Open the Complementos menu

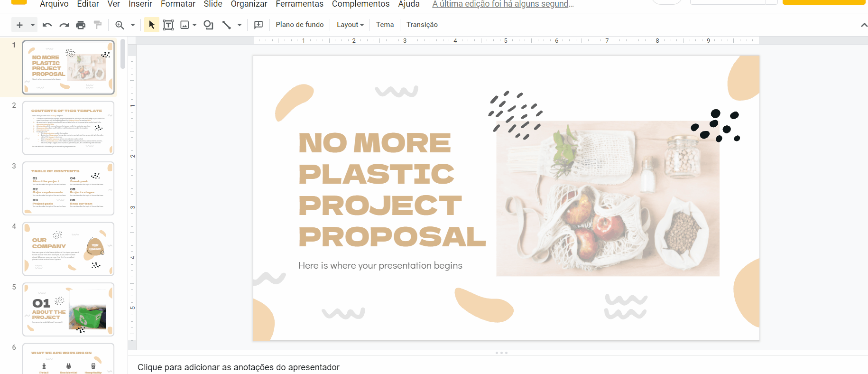tap(361, 4)
